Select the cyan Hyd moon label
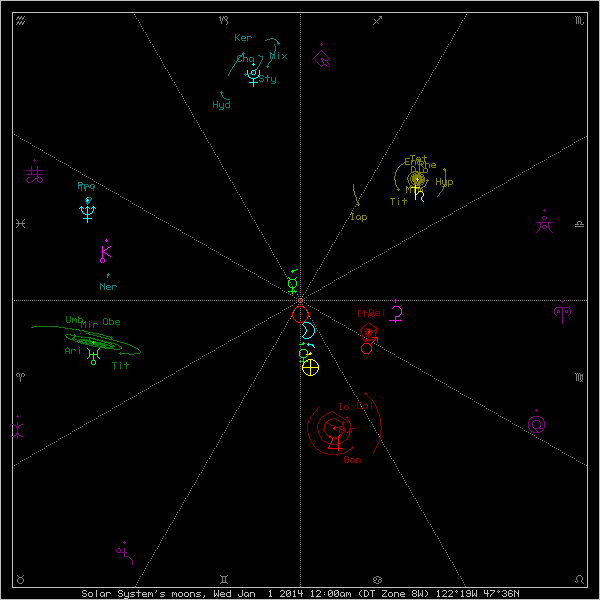This screenshot has height=600, width=600. (x=221, y=104)
